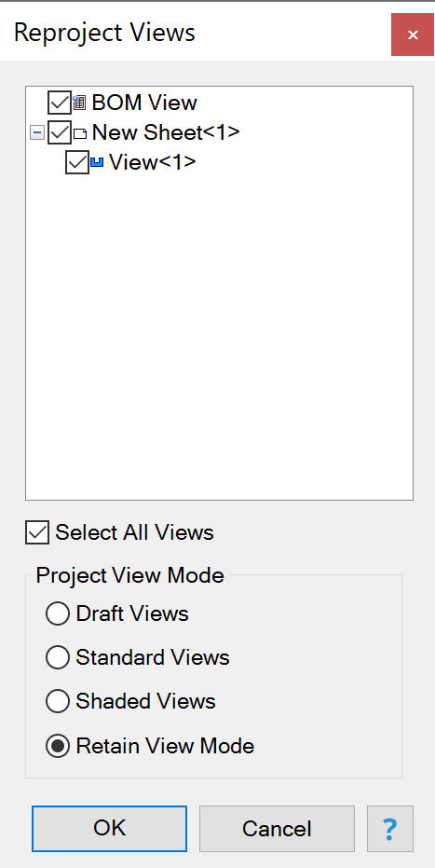
Task: Click the Cancel button
Action: click(277, 829)
